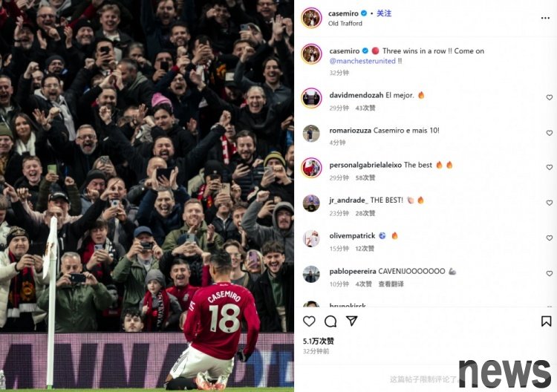Like jr_andrade_'s comment
This screenshot has height=392, width=557.
pos(549,203)
